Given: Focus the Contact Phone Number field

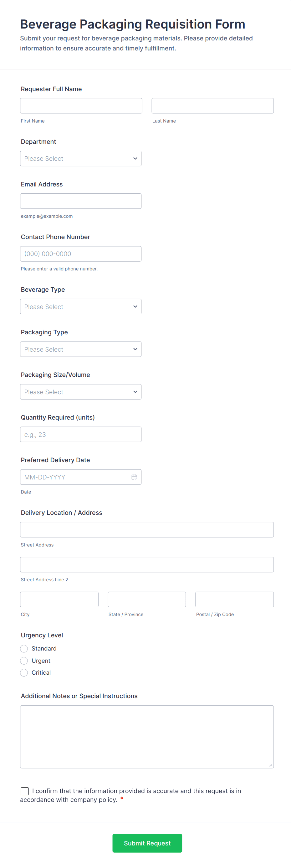Looking at the screenshot, I should (81, 254).
